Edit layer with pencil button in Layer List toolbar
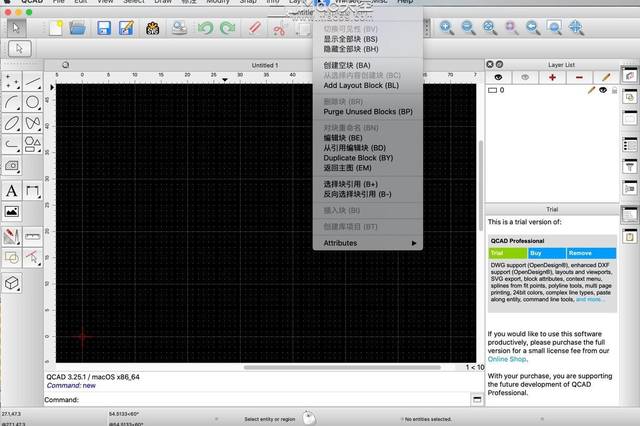640x426 pixels. coord(606,77)
